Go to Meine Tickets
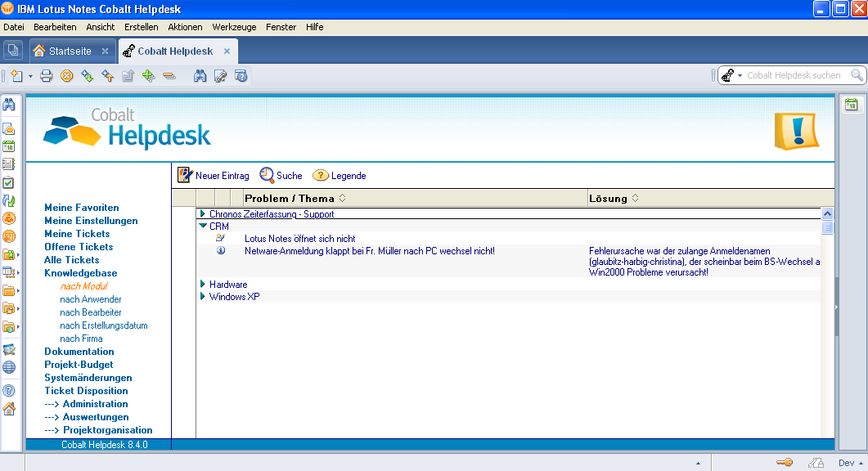The height and width of the screenshot is (471, 868). click(x=77, y=234)
